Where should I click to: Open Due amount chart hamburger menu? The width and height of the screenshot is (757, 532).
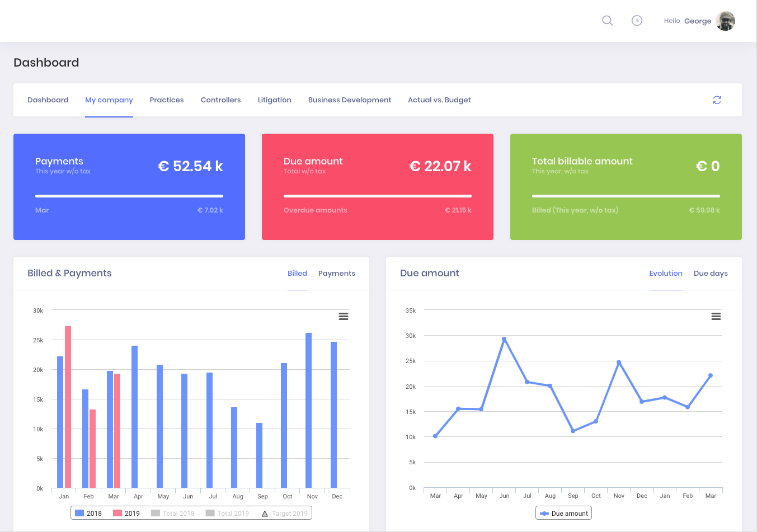click(x=716, y=317)
